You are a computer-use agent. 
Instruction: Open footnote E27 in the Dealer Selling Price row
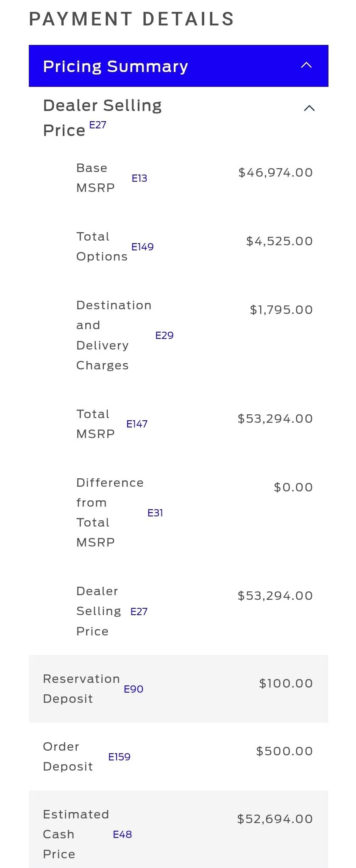tap(139, 612)
